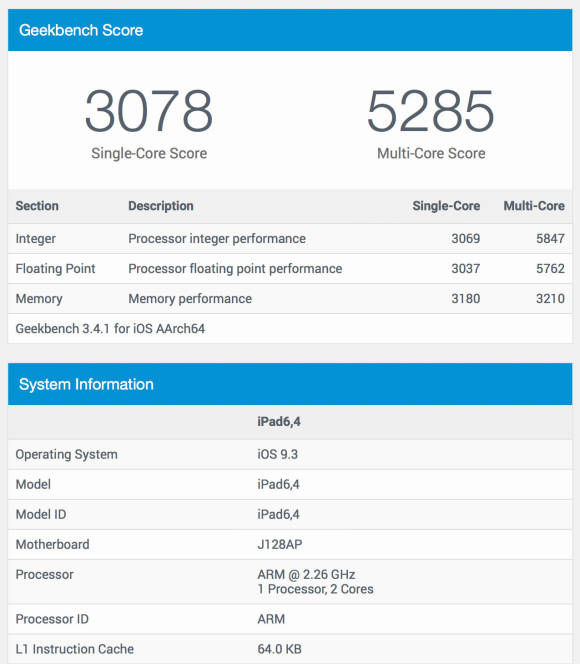This screenshot has height=664, width=580.
Task: Click the bold iPad6,4 table heading
Action: (279, 422)
